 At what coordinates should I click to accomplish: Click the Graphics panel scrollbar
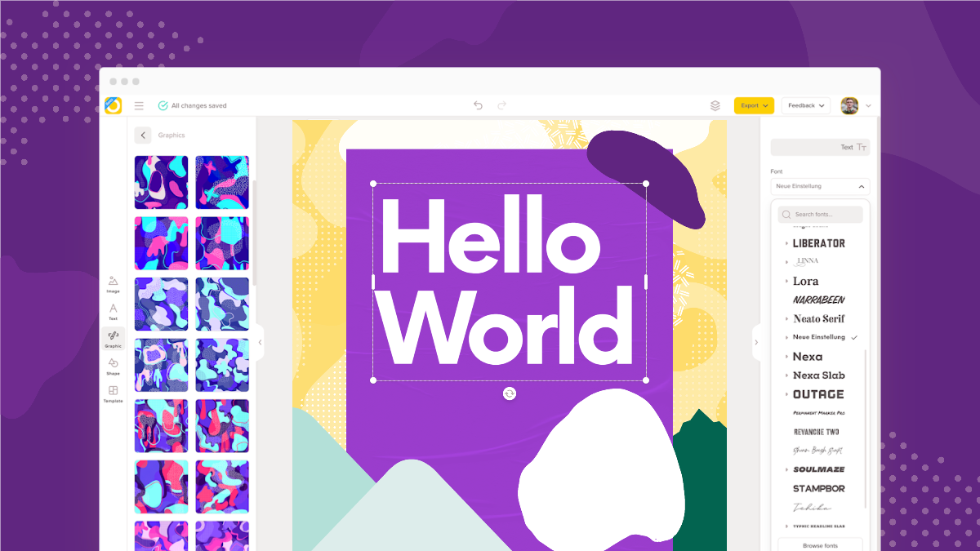tap(253, 233)
